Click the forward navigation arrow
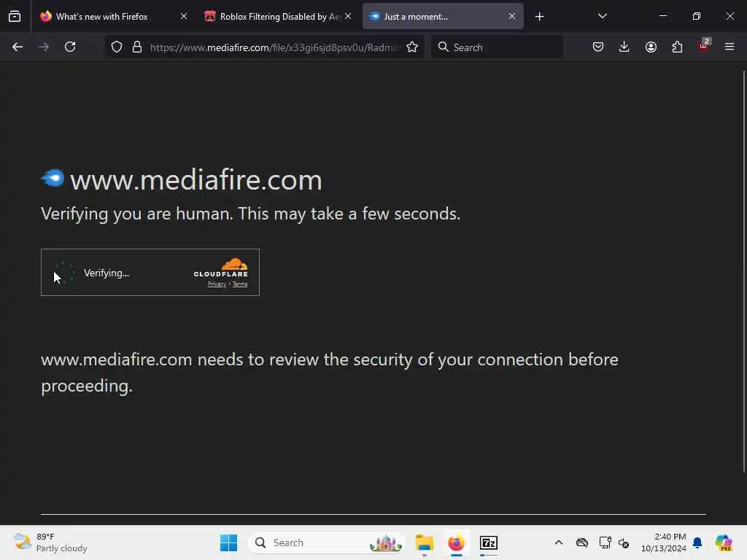 pyautogui.click(x=43, y=47)
